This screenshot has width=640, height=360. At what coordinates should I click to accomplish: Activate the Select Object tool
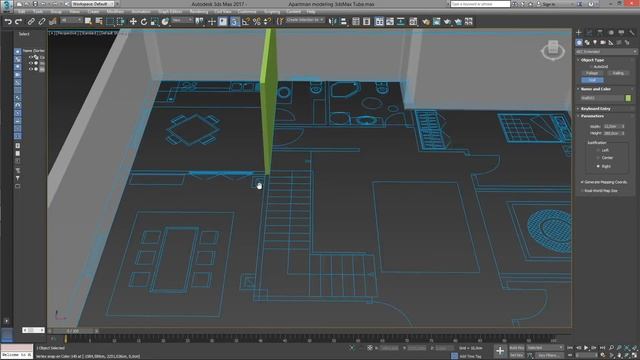click(88, 22)
